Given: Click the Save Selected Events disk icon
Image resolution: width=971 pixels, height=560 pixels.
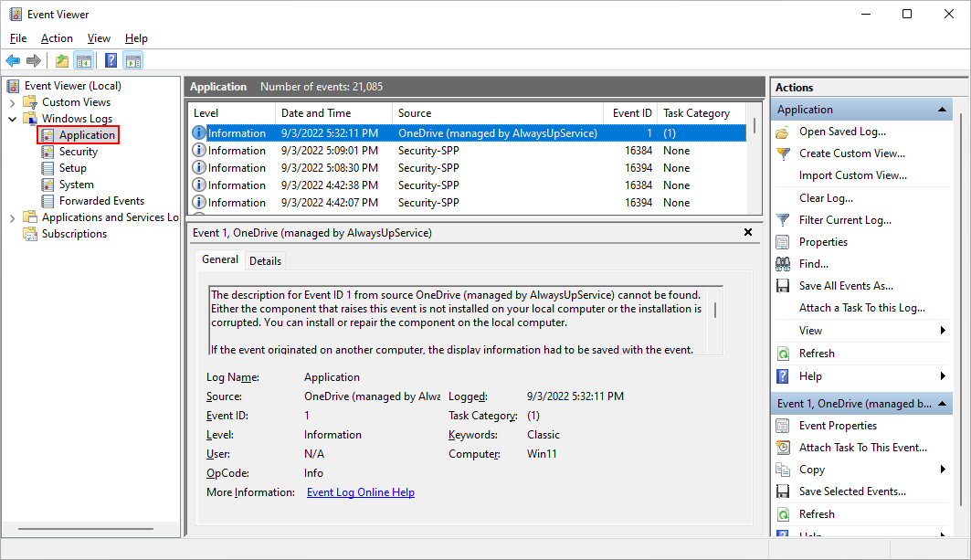Looking at the screenshot, I should point(783,491).
